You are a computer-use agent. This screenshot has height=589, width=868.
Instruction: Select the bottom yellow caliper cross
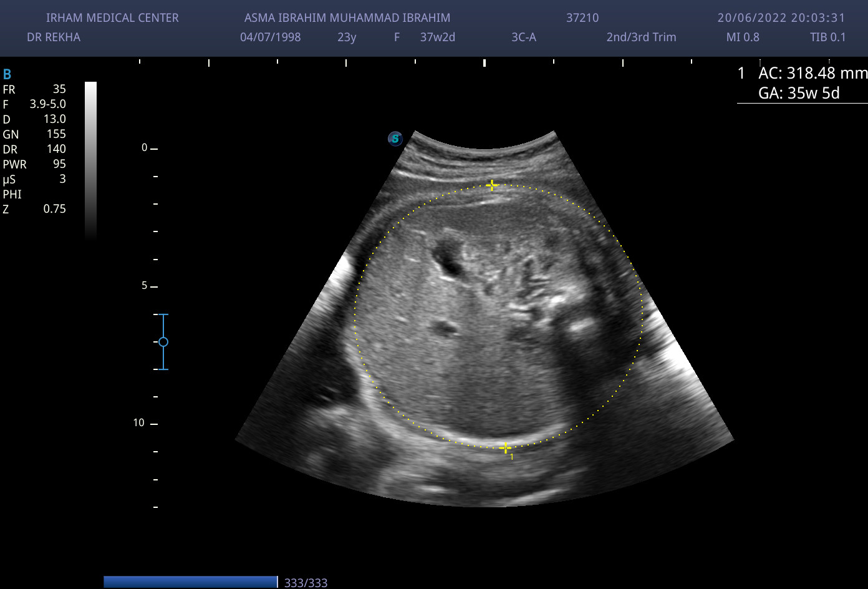click(x=505, y=448)
